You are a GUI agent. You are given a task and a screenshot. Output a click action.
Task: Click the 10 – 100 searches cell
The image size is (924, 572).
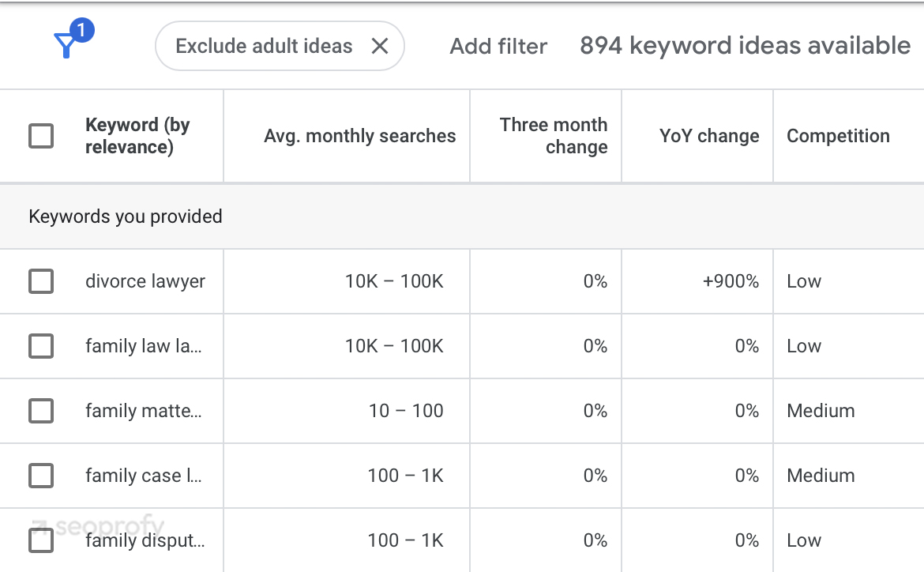406,411
